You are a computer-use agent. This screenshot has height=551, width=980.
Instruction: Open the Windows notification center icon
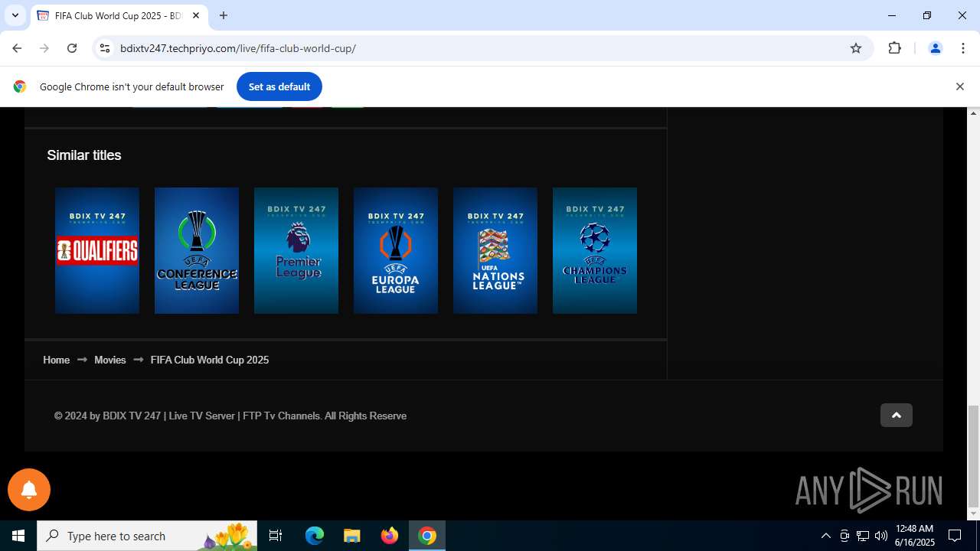[955, 536]
